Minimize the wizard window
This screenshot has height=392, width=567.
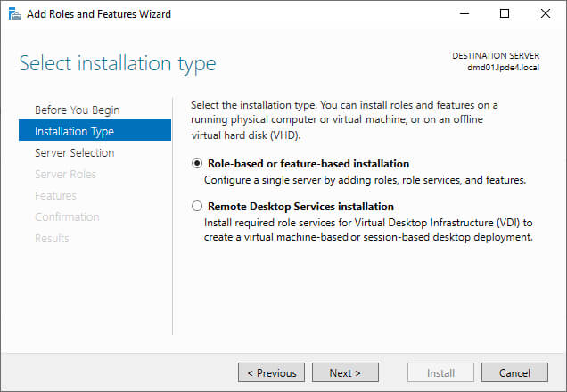[464, 13]
